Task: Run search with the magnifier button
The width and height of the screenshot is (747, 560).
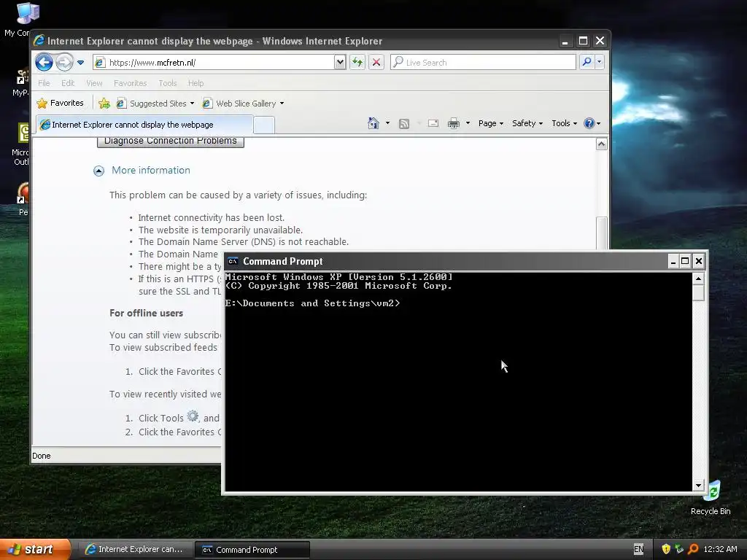Action: pos(587,62)
